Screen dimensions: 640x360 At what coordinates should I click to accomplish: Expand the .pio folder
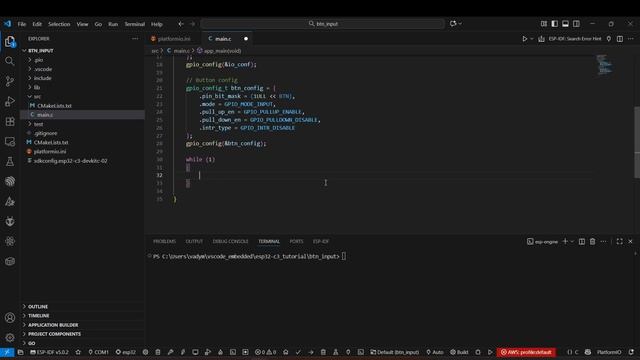pyautogui.click(x=82, y=60)
